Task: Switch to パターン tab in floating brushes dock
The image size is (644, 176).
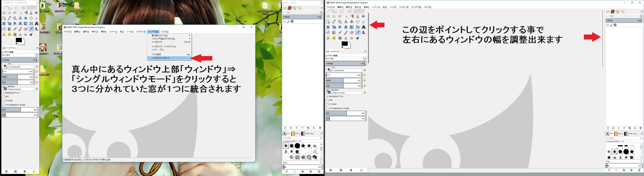Action: click(296, 134)
